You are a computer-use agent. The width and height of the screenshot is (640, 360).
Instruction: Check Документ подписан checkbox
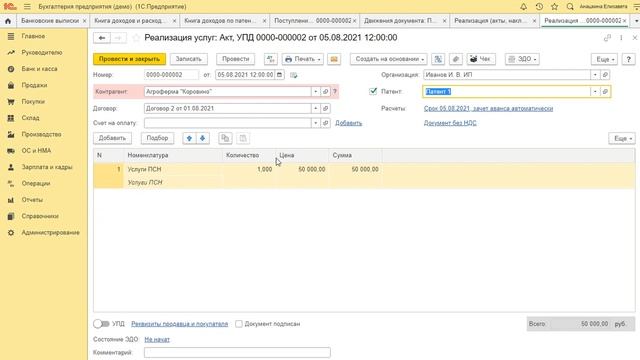point(239,324)
